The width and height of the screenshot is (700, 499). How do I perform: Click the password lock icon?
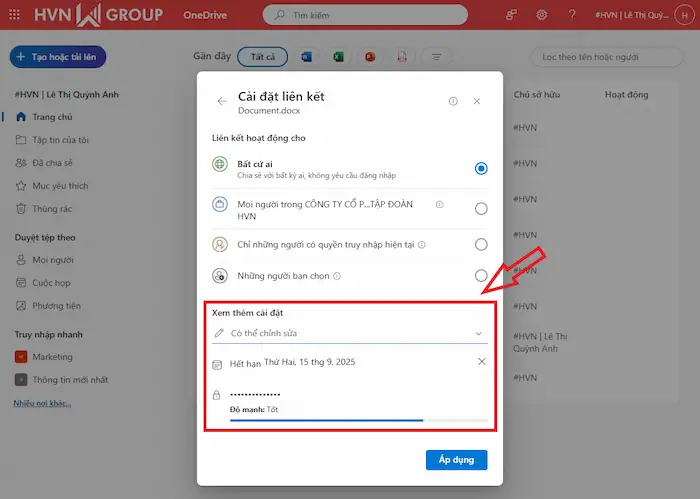217,395
